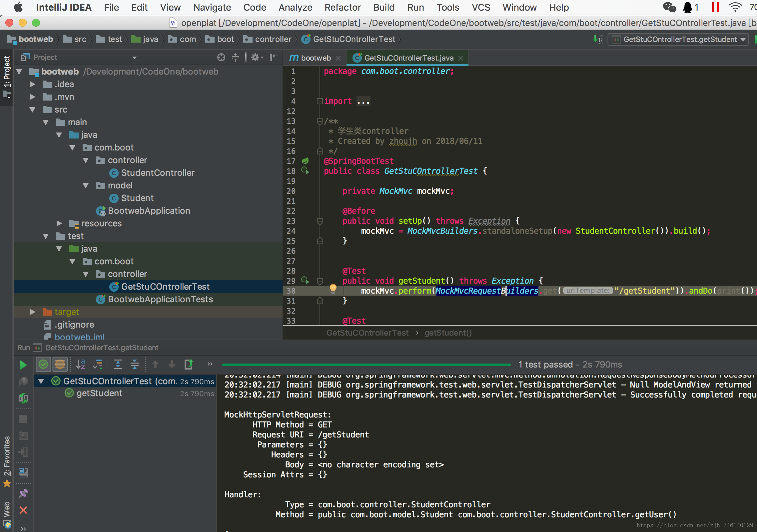Click the WeChat menu bar icon
This screenshot has height=532, width=757.
point(669,7)
